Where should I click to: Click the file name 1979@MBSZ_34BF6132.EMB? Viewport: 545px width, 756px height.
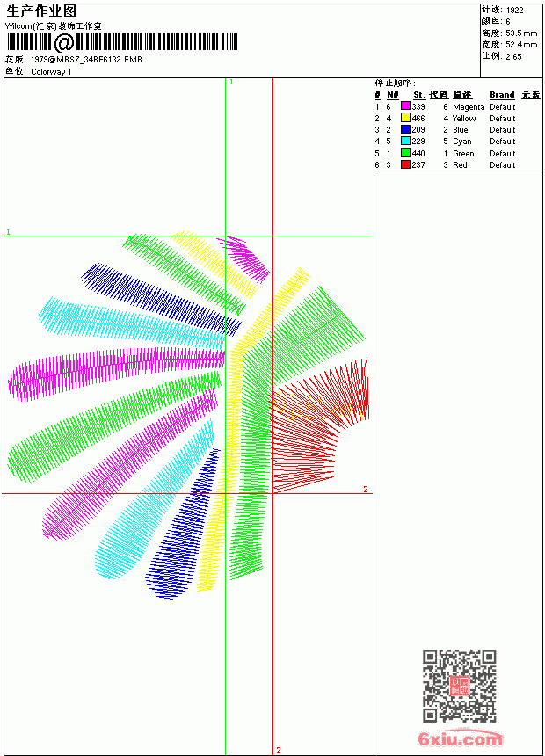(x=86, y=60)
